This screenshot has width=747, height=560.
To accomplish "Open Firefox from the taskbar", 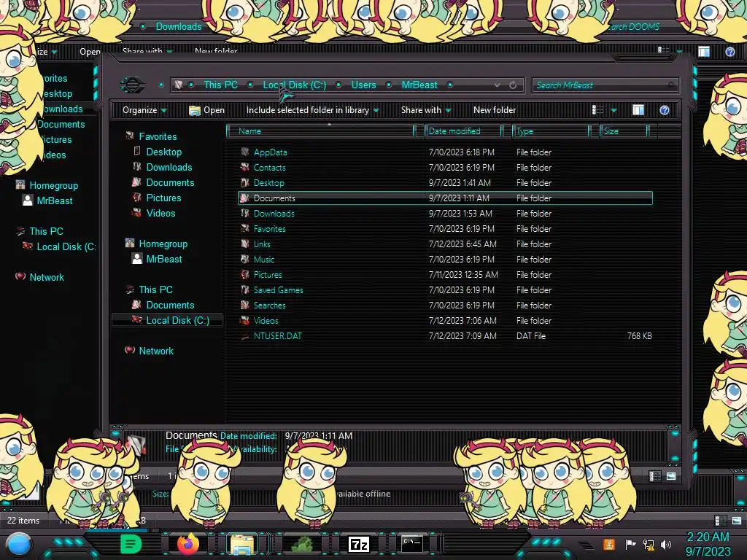I will [187, 544].
